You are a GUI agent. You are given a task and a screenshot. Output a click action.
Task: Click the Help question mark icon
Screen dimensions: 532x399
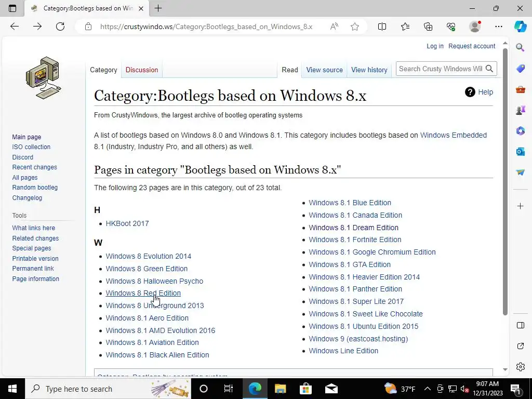pyautogui.click(x=470, y=92)
